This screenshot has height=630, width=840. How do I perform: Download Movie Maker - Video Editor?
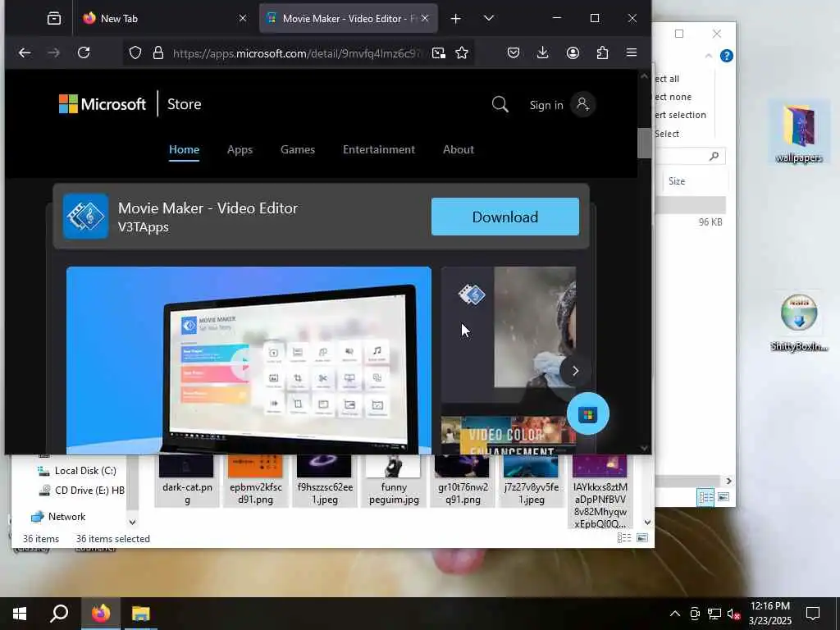point(504,217)
